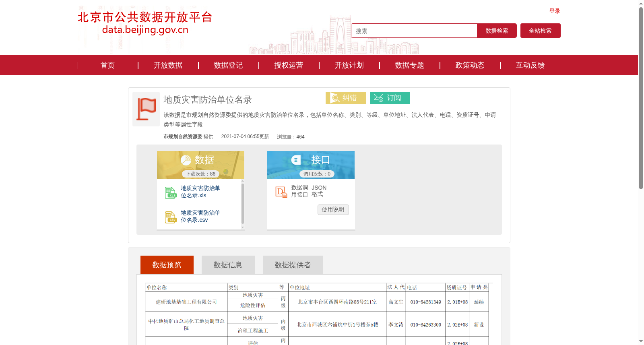Open 数据专题 navigation item
The image size is (644, 345).
pyautogui.click(x=409, y=65)
